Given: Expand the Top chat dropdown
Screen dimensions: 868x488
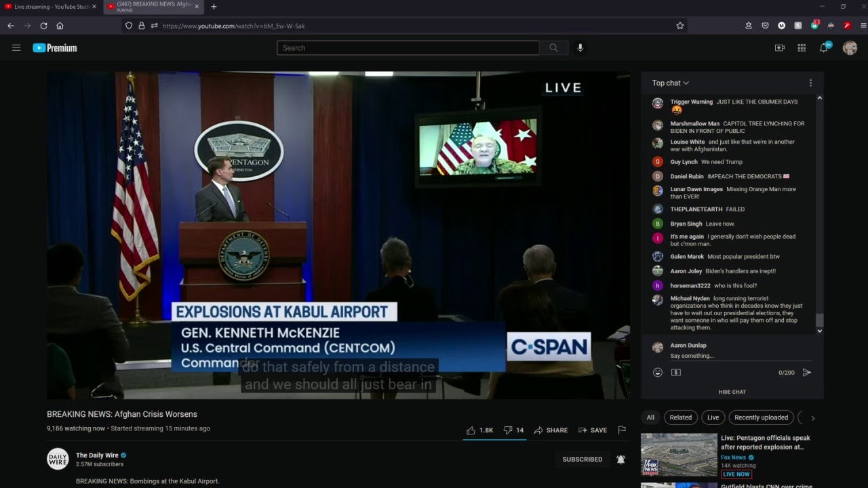Looking at the screenshot, I should pos(671,83).
